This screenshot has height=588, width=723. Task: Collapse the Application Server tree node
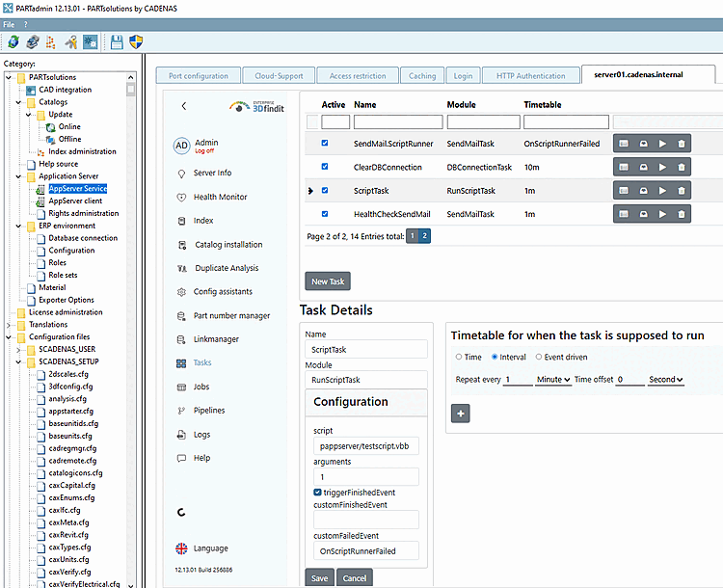pyautogui.click(x=18, y=176)
